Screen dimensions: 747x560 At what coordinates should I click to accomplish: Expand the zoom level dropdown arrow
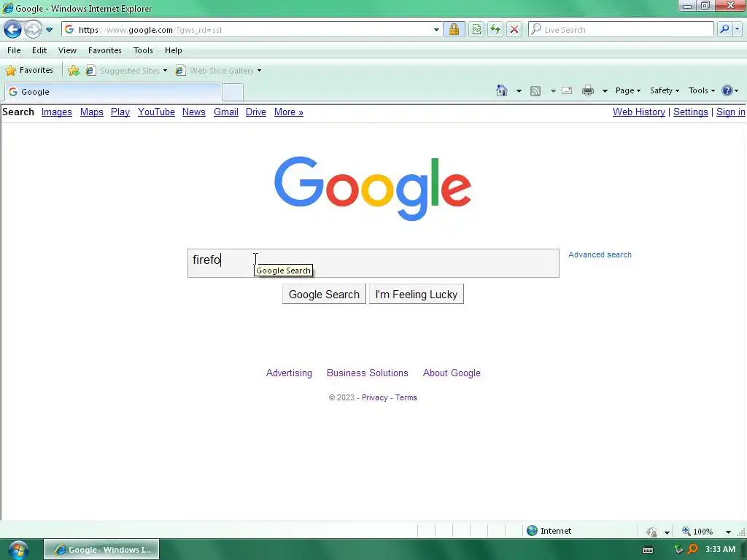pos(729,532)
